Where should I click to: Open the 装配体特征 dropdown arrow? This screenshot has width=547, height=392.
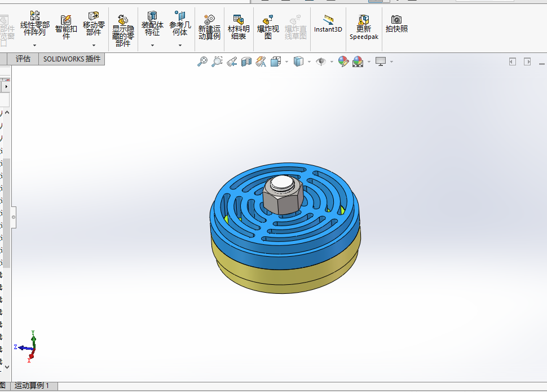point(152,45)
